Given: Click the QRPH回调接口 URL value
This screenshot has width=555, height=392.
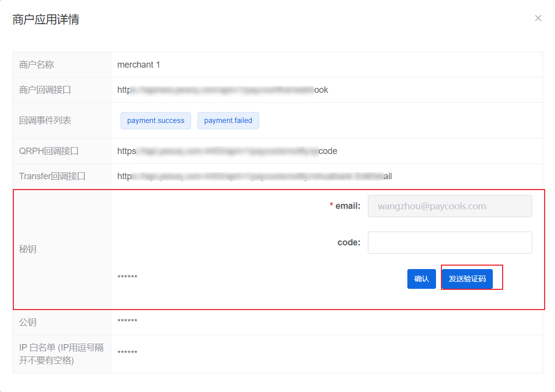Looking at the screenshot, I should point(227,151).
